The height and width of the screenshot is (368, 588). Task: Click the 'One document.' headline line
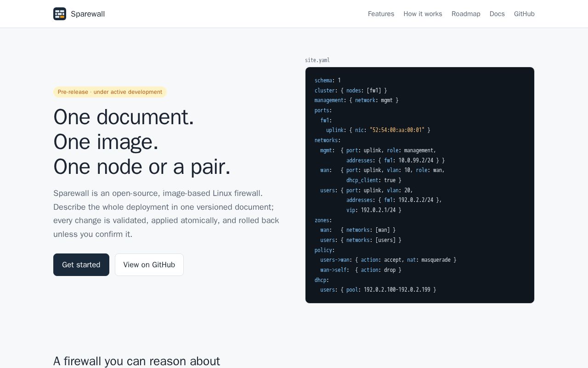pyautogui.click(x=124, y=117)
